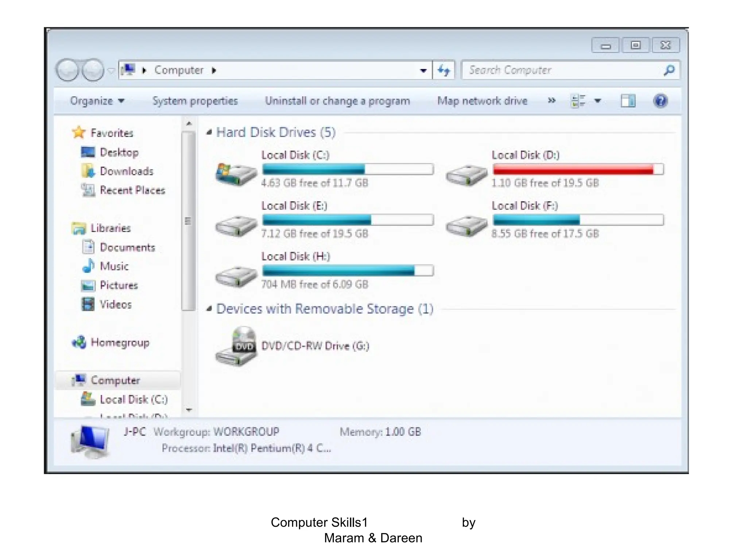Click the Back navigation button
Image resolution: width=747 pixels, height=560 pixels.
coord(67,70)
